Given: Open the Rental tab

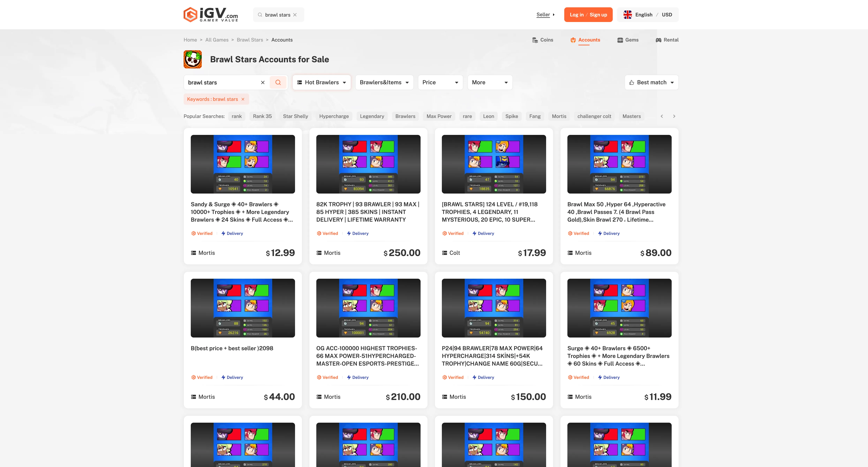Looking at the screenshot, I should (x=667, y=40).
